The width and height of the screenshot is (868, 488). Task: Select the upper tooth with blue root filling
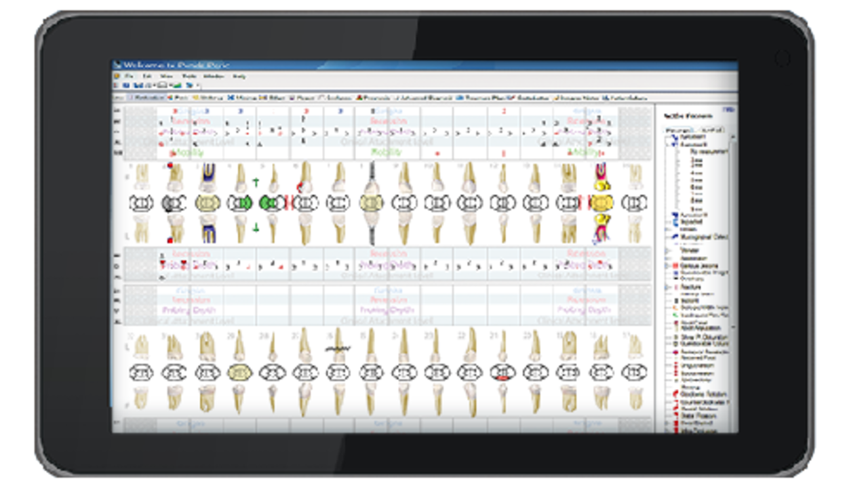click(x=208, y=178)
